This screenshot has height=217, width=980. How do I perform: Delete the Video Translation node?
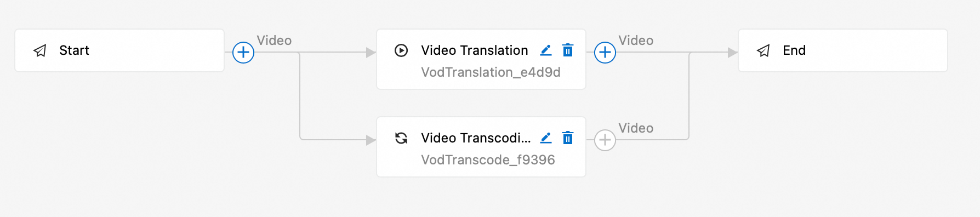click(568, 50)
